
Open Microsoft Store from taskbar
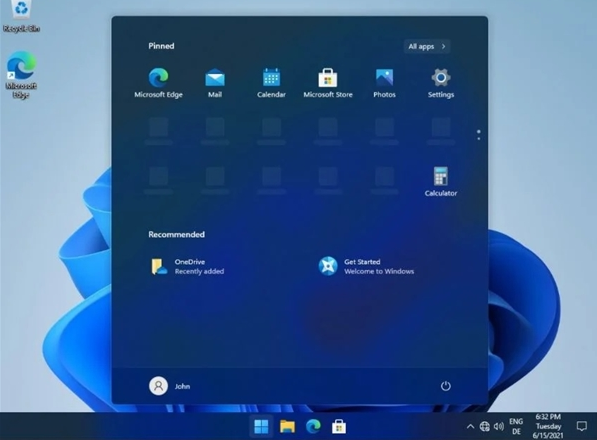point(339,426)
